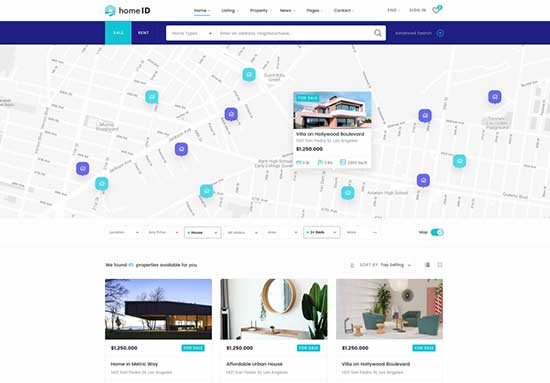Switch to grid view layout icon
The width and height of the screenshot is (550, 383).
(x=440, y=265)
